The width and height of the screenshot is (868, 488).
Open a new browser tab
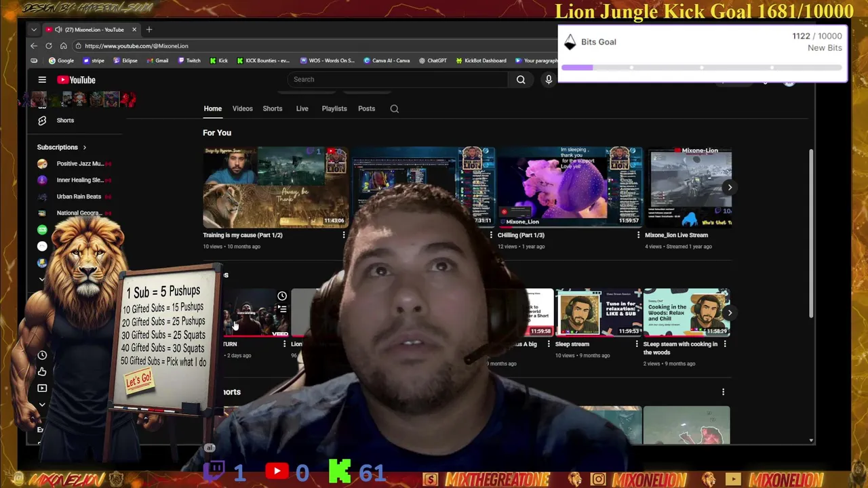tap(149, 29)
